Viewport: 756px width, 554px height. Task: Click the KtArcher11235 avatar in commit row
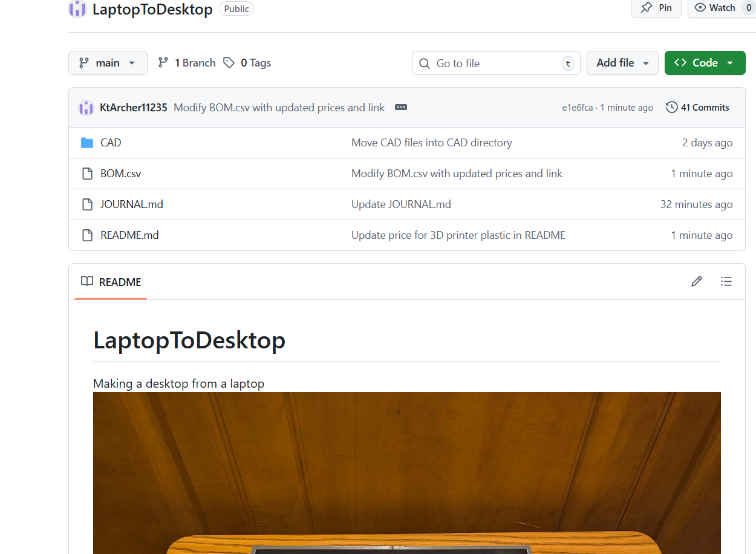click(x=86, y=108)
